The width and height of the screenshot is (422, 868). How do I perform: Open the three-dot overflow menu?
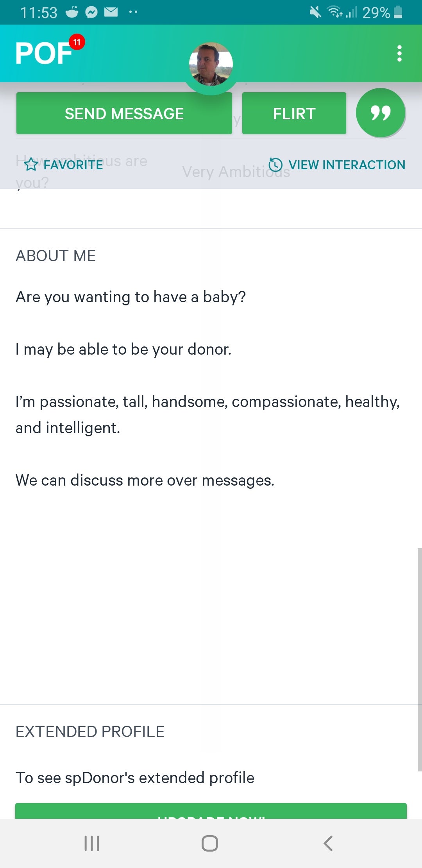click(399, 53)
